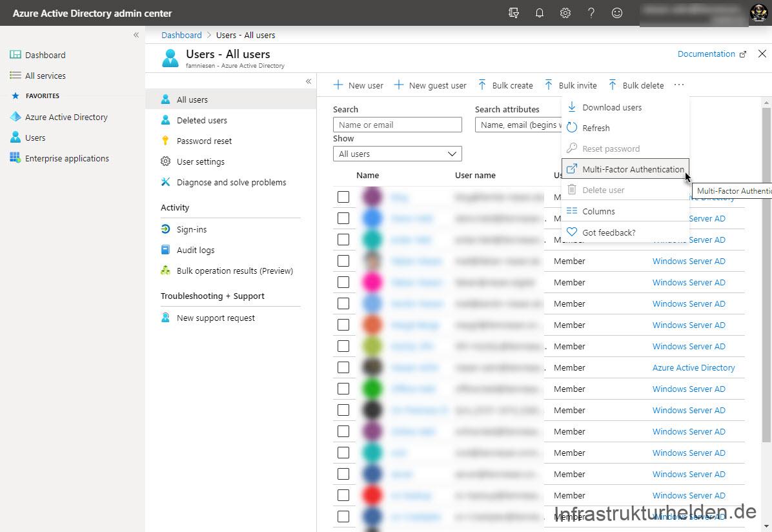Image resolution: width=772 pixels, height=532 pixels.
Task: Open the Show All users dropdown
Action: point(398,154)
